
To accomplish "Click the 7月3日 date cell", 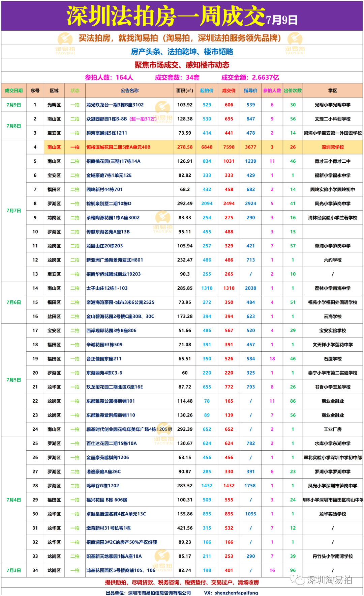I will (x=14, y=570).
